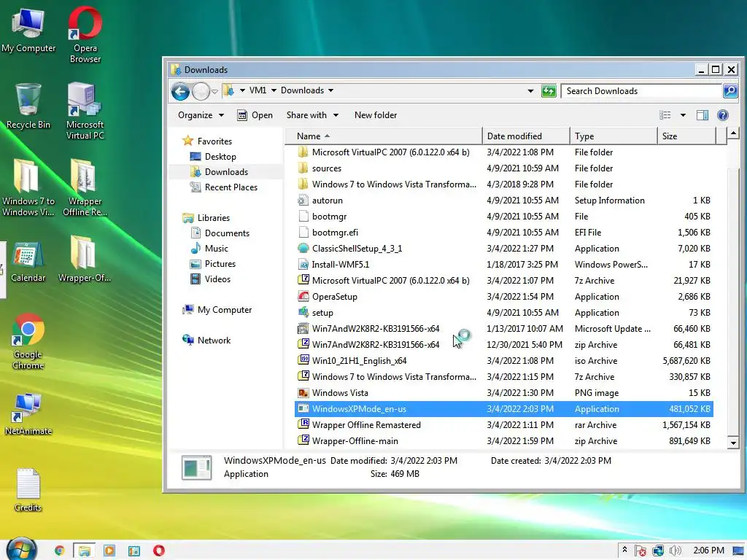Open NetAnimate desktop shortcut

[x=28, y=413]
